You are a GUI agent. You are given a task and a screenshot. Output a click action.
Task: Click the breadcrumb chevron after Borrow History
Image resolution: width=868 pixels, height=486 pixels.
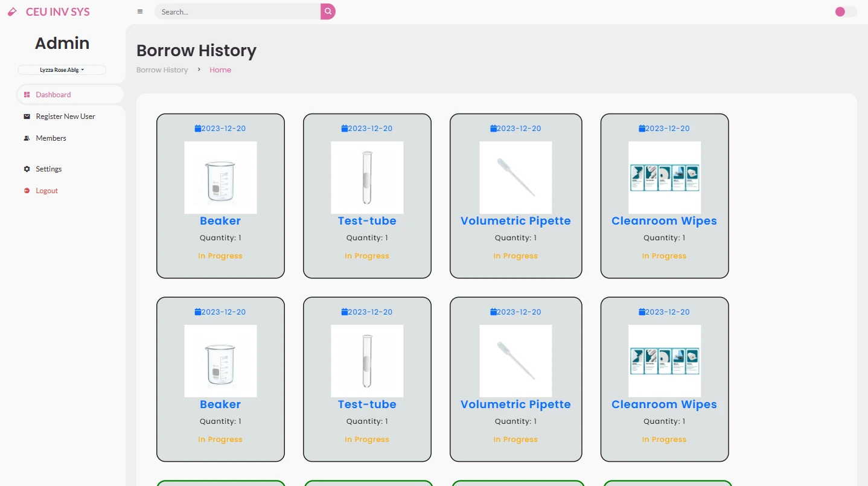[x=199, y=70]
